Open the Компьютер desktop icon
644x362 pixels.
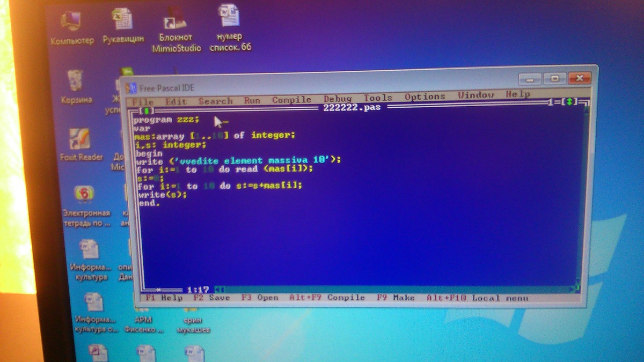(x=71, y=29)
